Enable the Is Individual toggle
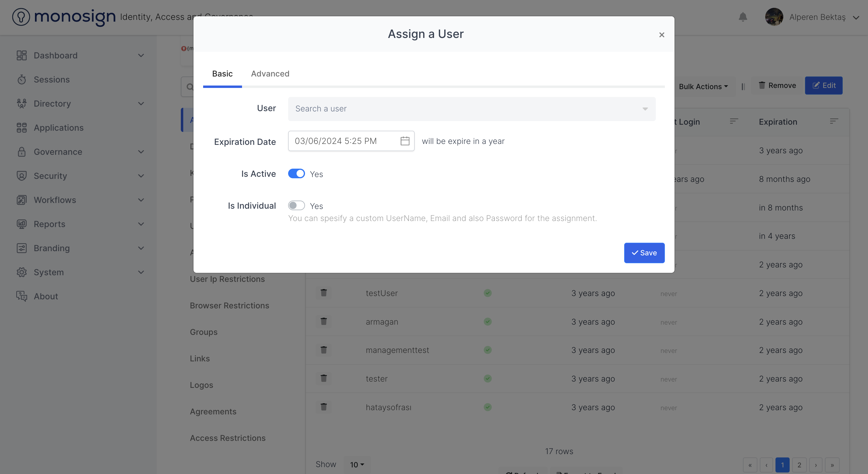This screenshot has width=868, height=474. point(296,206)
